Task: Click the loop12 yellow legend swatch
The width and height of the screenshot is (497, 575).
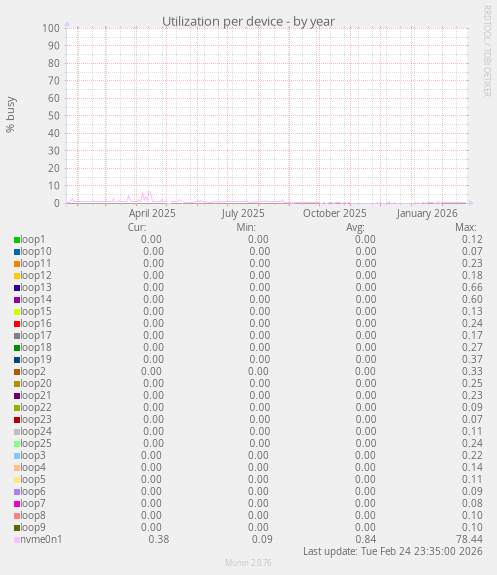Action: 17,276
